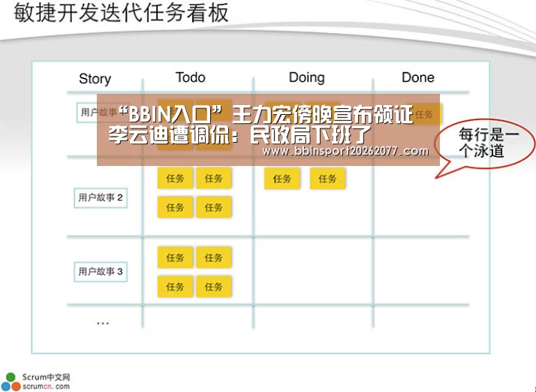Click the Scrum中文网 label text
The height and width of the screenshot is (392, 536).
coord(46,377)
